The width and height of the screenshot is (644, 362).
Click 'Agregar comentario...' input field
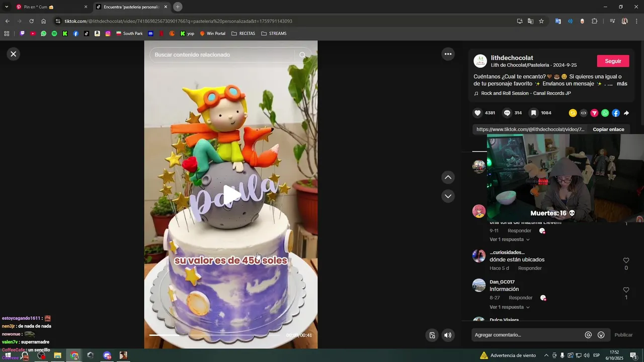[526, 335]
